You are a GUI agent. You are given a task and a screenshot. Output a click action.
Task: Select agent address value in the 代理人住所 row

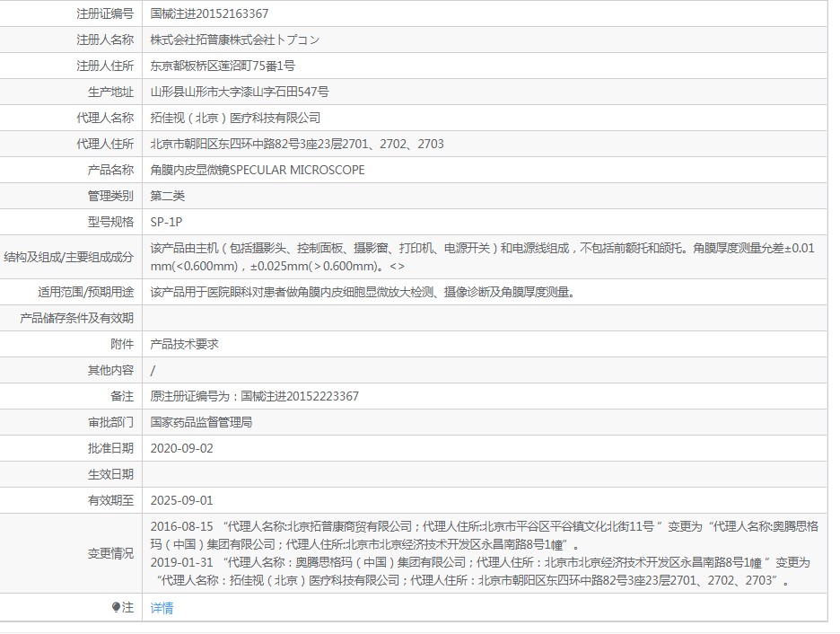coord(297,144)
